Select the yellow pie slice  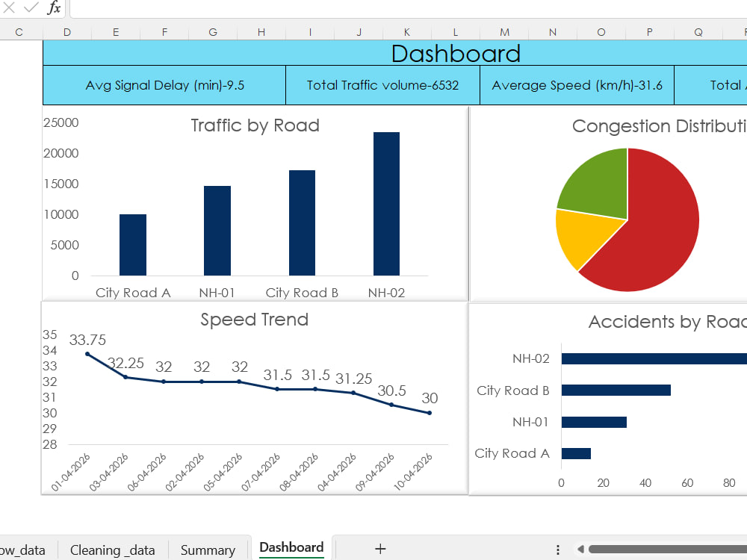(583, 236)
